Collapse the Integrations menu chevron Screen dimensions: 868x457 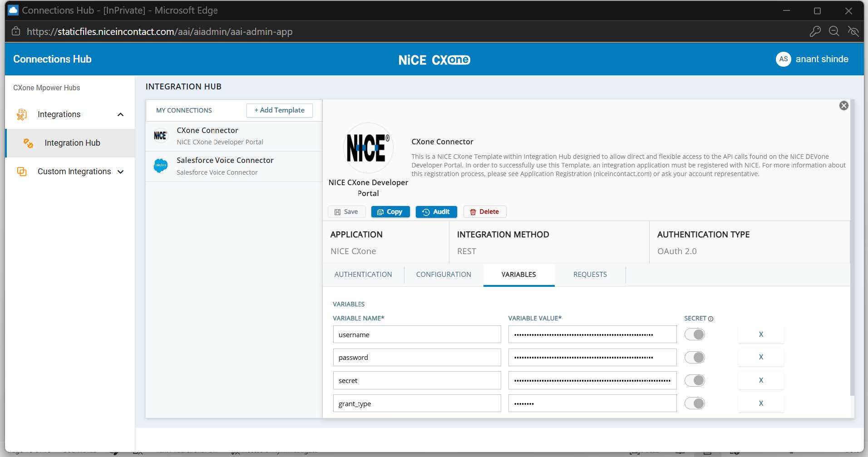click(x=120, y=114)
